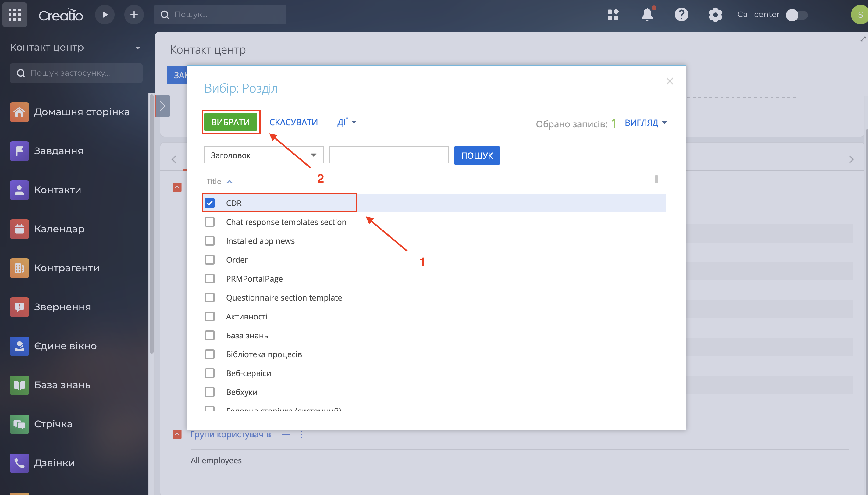Click the sidebar scrollbar
This screenshot has height=495, width=868.
coord(151,224)
